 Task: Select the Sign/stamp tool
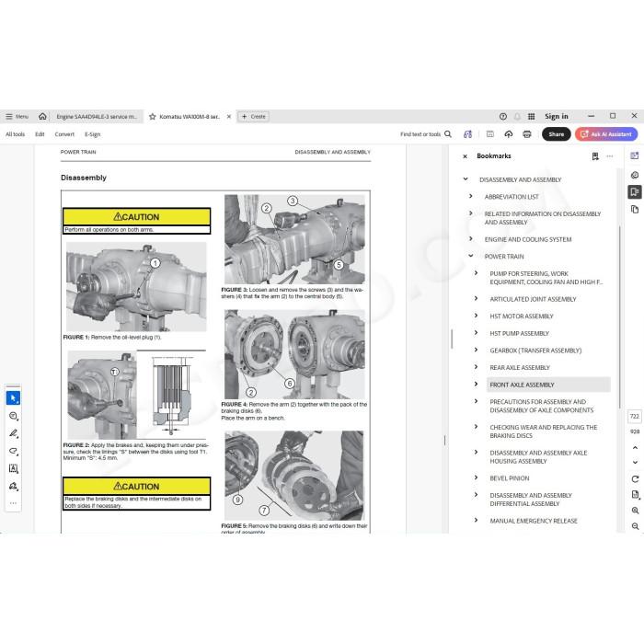(13, 487)
